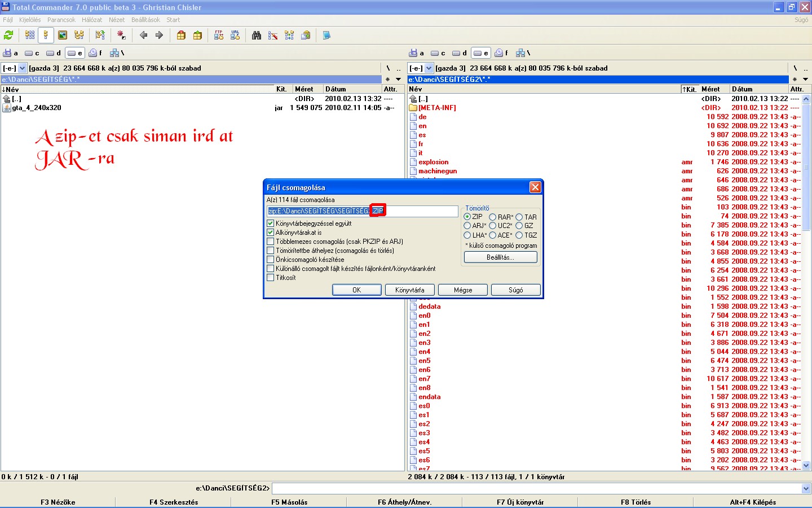
Task: Open the left panel drive dropdown
Action: click(23, 68)
